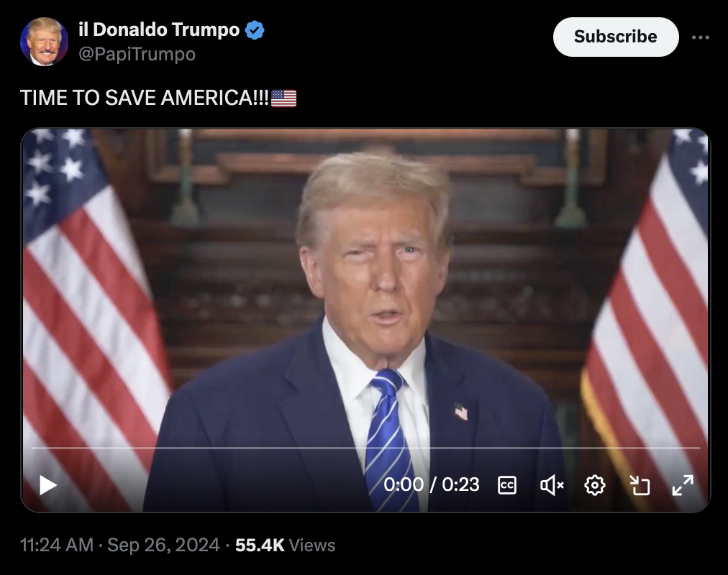
Task: View the 55.4K Views count details
Action: pos(285,545)
